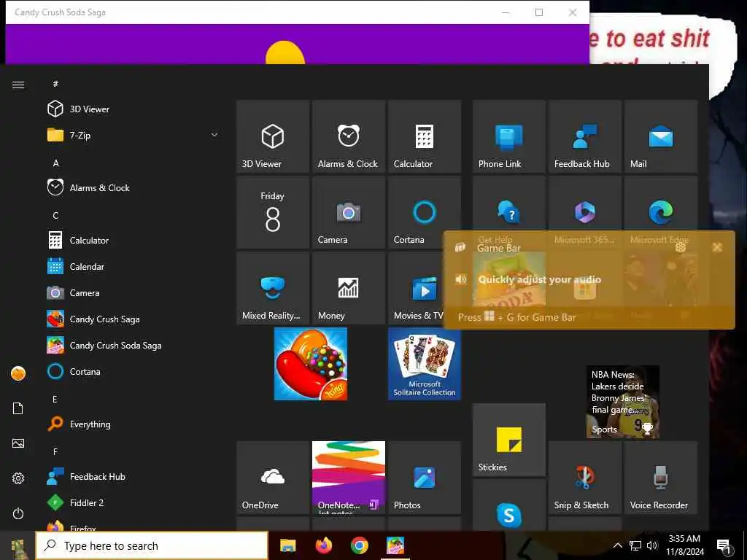This screenshot has height=560, width=747.
Task: Open the Stickies tile
Action: pyautogui.click(x=508, y=440)
